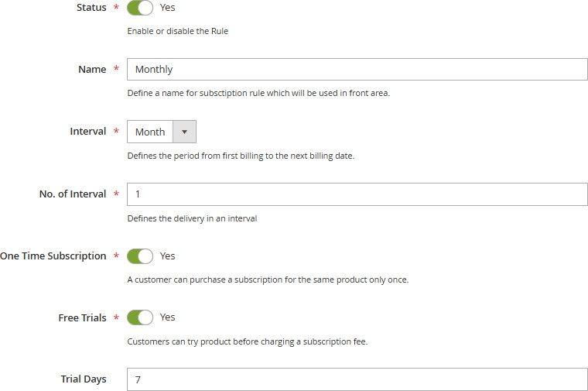Open the Interval dropdown showing Month

pyautogui.click(x=150, y=132)
